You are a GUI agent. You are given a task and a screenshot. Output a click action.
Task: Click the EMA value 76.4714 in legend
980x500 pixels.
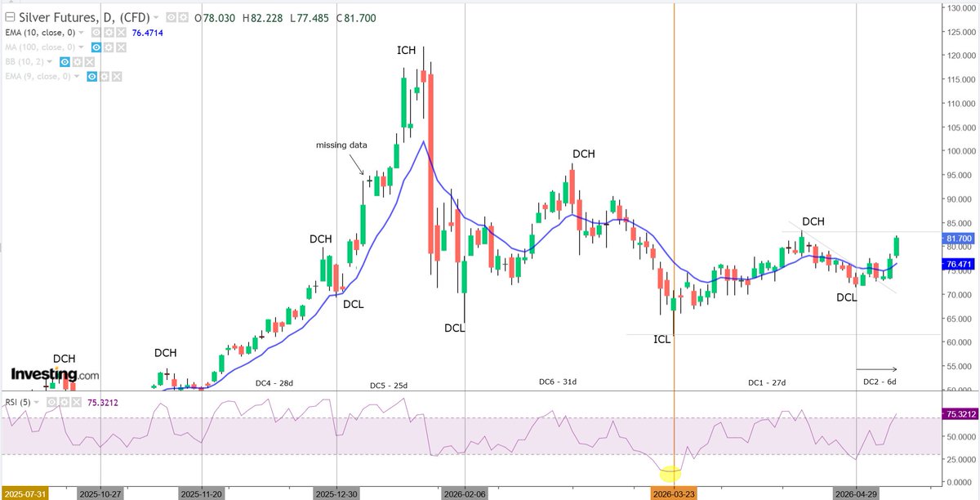click(x=148, y=33)
